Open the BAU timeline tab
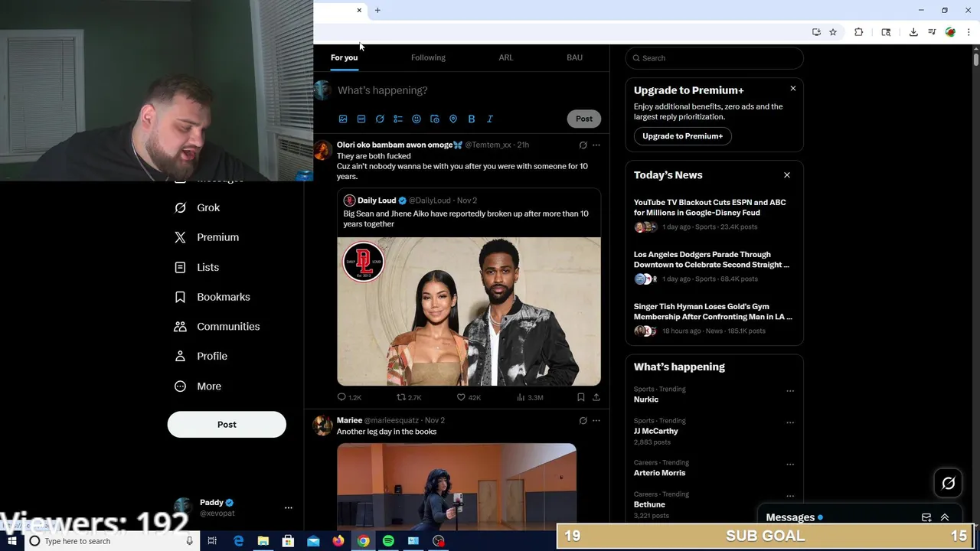The width and height of the screenshot is (980, 551). tap(574, 57)
